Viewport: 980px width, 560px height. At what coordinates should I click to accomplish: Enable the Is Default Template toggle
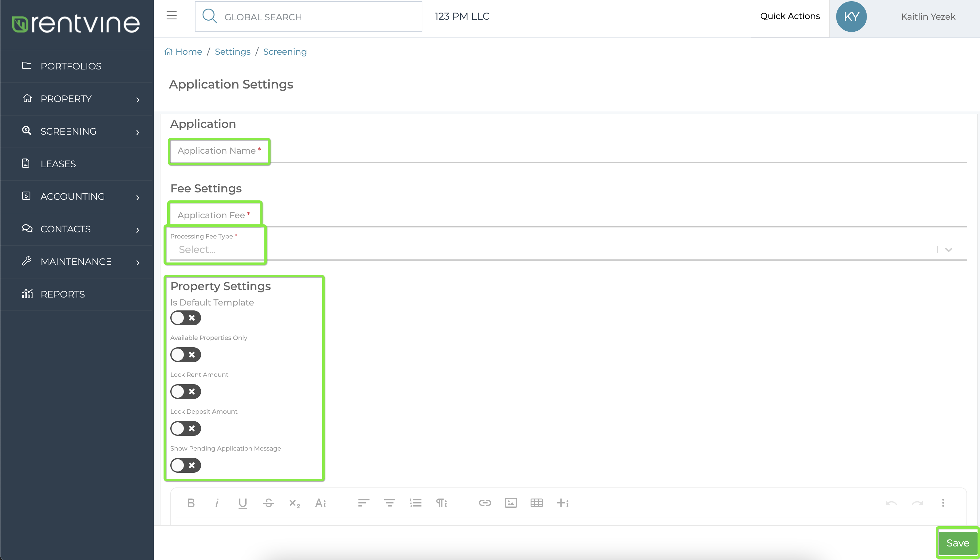click(186, 318)
